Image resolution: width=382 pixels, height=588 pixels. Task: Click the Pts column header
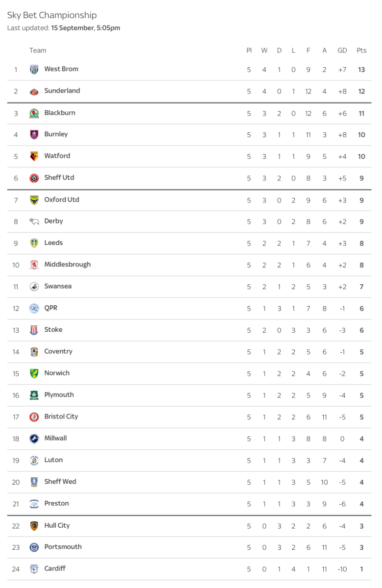tap(361, 50)
